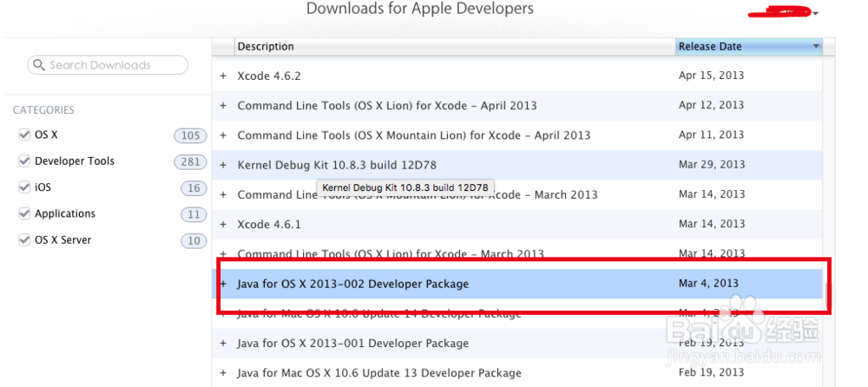
Task: Expand the Xcode 4.6.1 entry
Action: (x=223, y=224)
